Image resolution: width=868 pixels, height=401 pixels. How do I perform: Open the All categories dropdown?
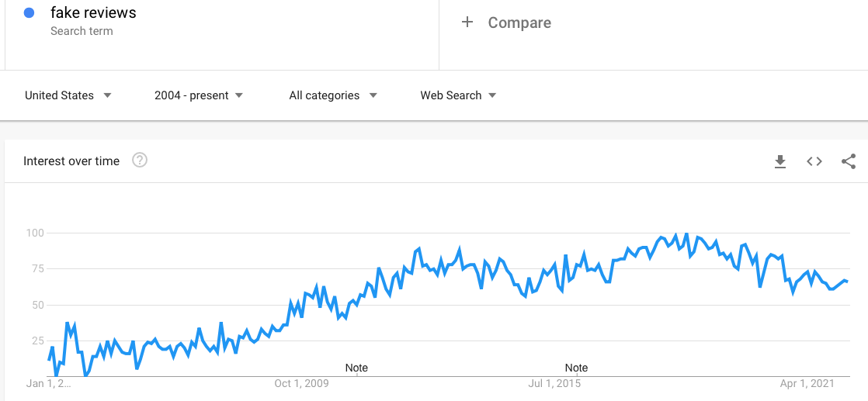pos(333,95)
